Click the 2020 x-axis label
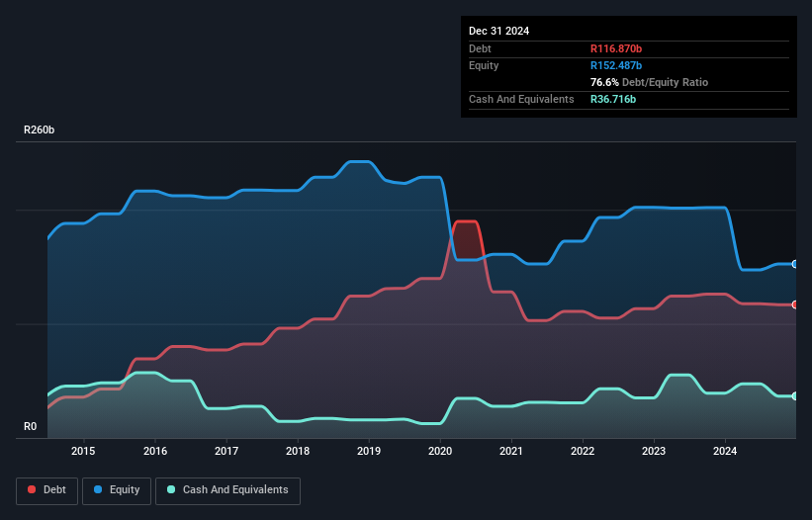Screen dimensions: 812x520 click(440, 451)
